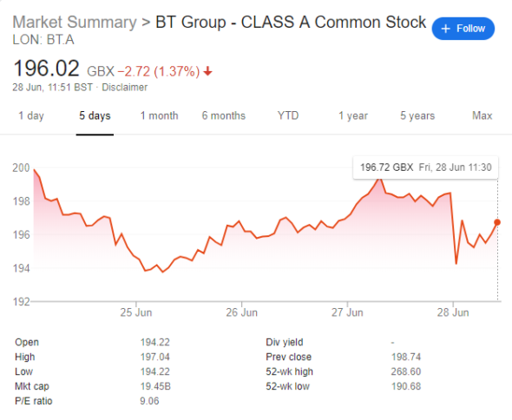Switch to the 1 month range
The image size is (512, 420).
point(160,115)
